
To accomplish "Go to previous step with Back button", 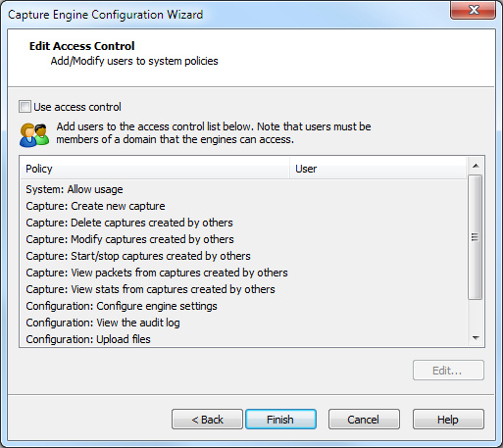I will 207,420.
